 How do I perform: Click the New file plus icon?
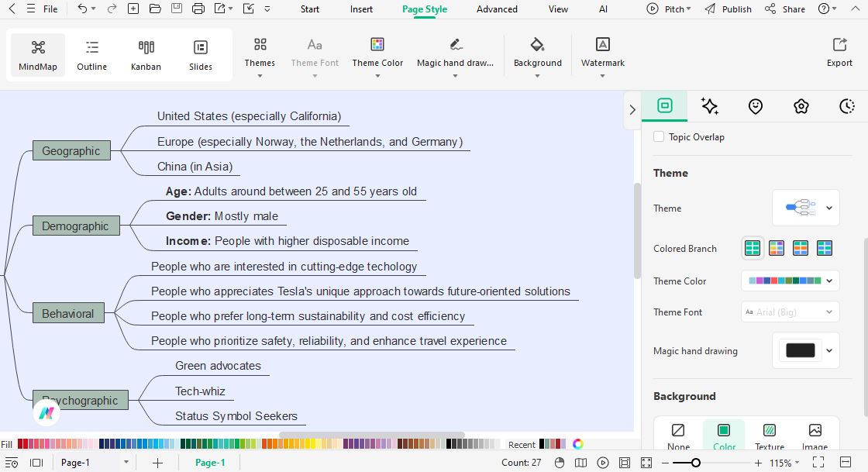[x=133, y=9]
